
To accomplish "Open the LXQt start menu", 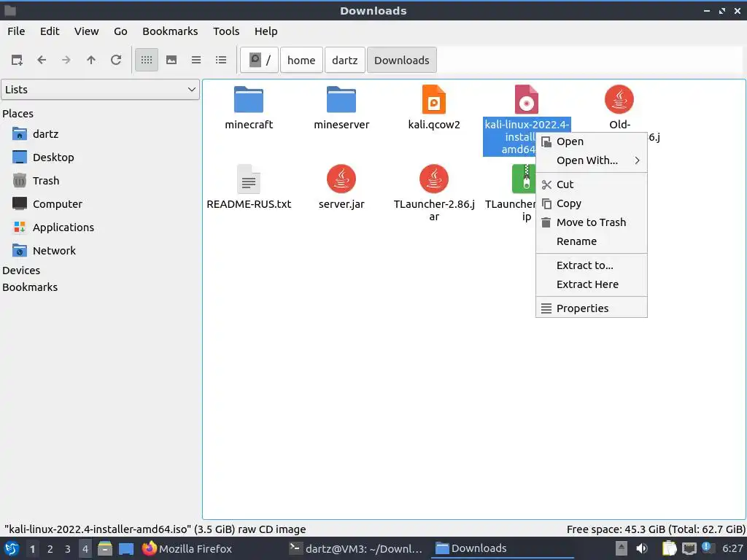I will (x=12, y=548).
